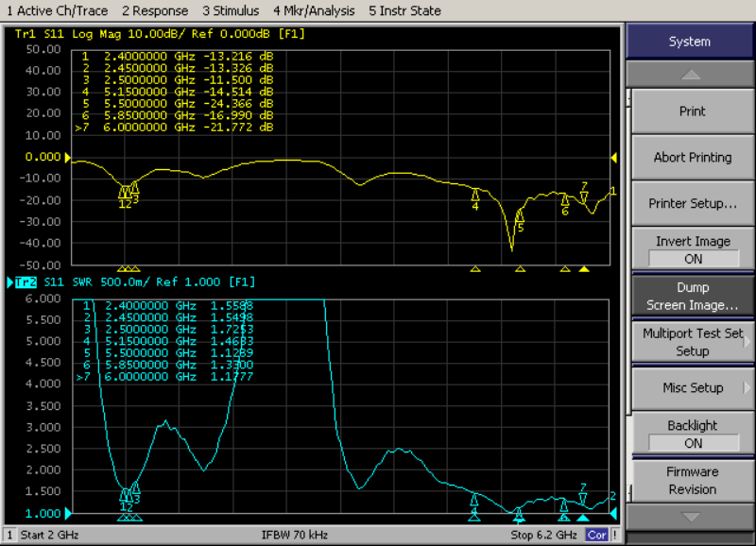Viewport: 756px width, 546px height.
Task: Click the softkey scroll-down arrow at bottom
Action: click(x=692, y=517)
